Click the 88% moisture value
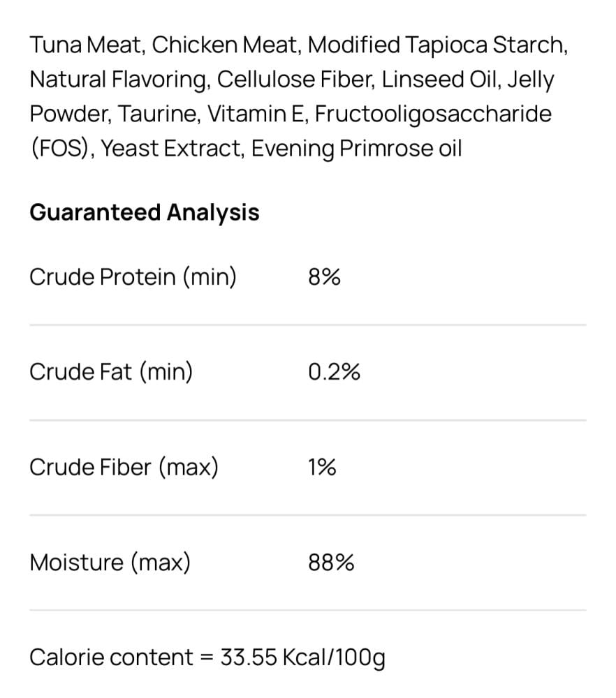Screen dimensions: 616x698 tap(331, 563)
